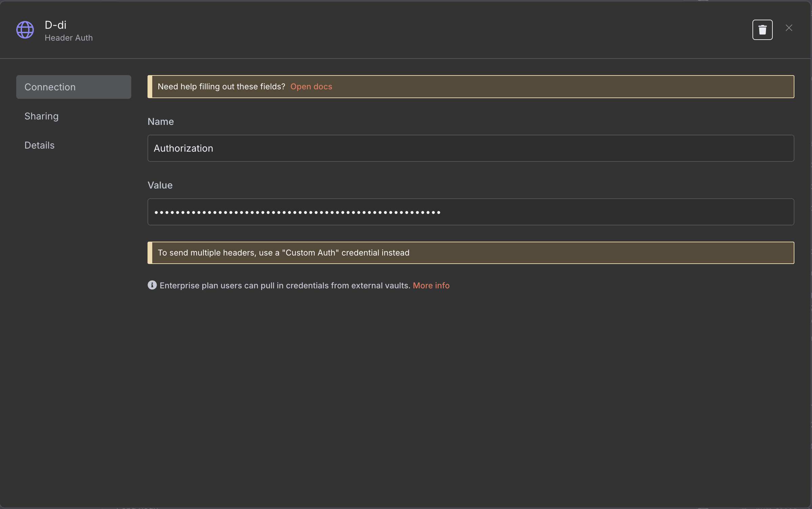Open the Connection tab
The width and height of the screenshot is (812, 509).
tap(74, 87)
